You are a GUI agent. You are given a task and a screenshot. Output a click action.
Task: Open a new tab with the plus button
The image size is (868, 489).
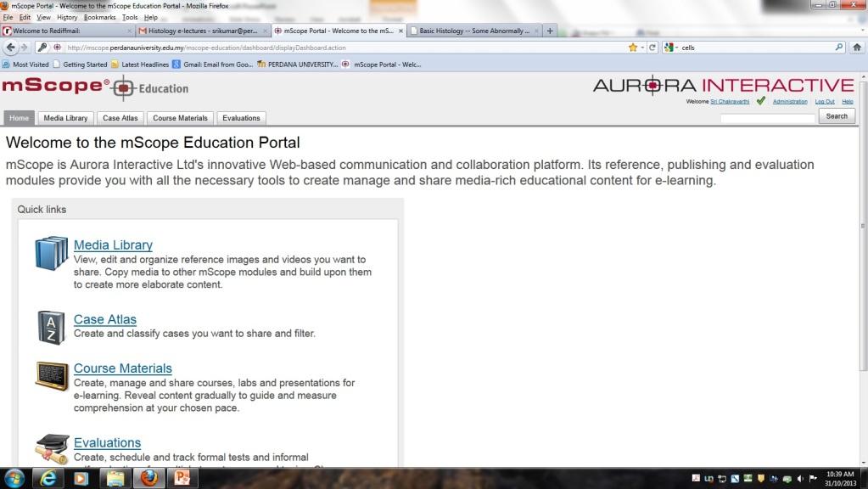coord(550,31)
